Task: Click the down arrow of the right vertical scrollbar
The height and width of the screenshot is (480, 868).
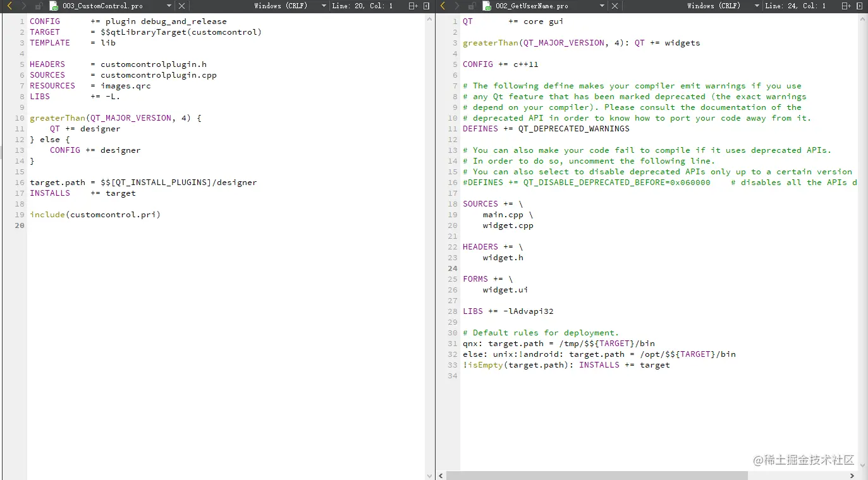Action: pos(862,467)
